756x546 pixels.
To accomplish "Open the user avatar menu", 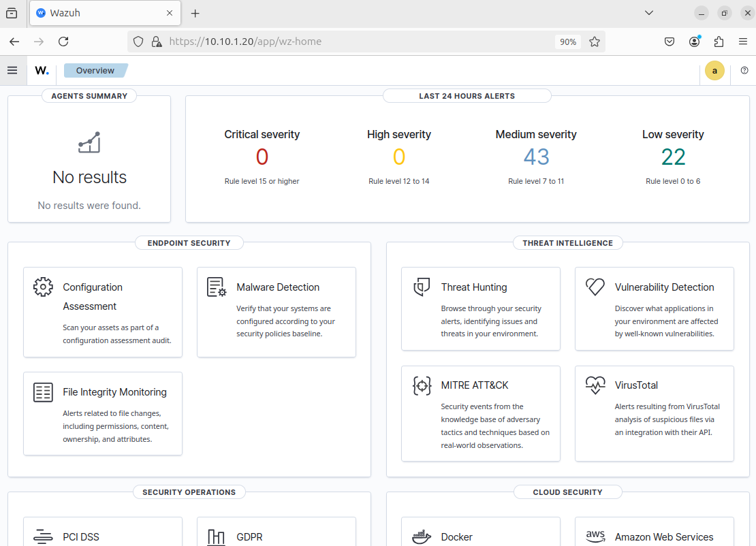I will click(x=714, y=70).
